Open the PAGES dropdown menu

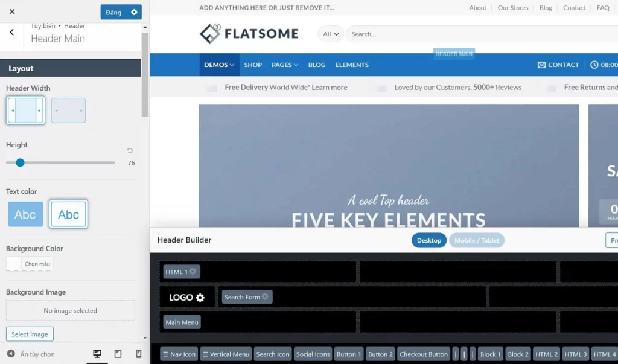click(x=284, y=65)
